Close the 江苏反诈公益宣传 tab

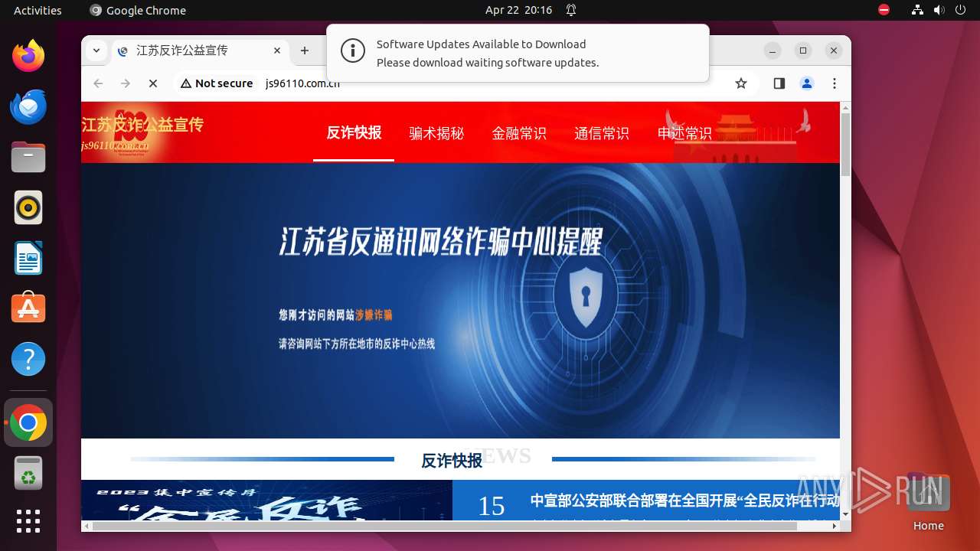pyautogui.click(x=277, y=51)
